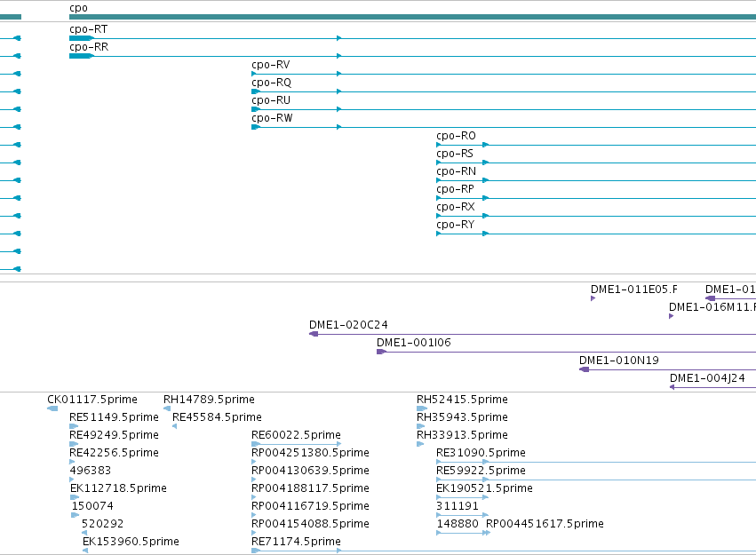Select EST RE49249.5prime
The image size is (756, 555).
point(114,435)
